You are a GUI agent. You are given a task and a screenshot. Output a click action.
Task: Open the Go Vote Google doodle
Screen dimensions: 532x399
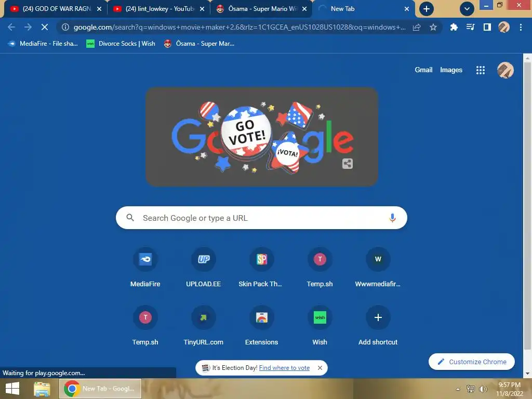262,137
